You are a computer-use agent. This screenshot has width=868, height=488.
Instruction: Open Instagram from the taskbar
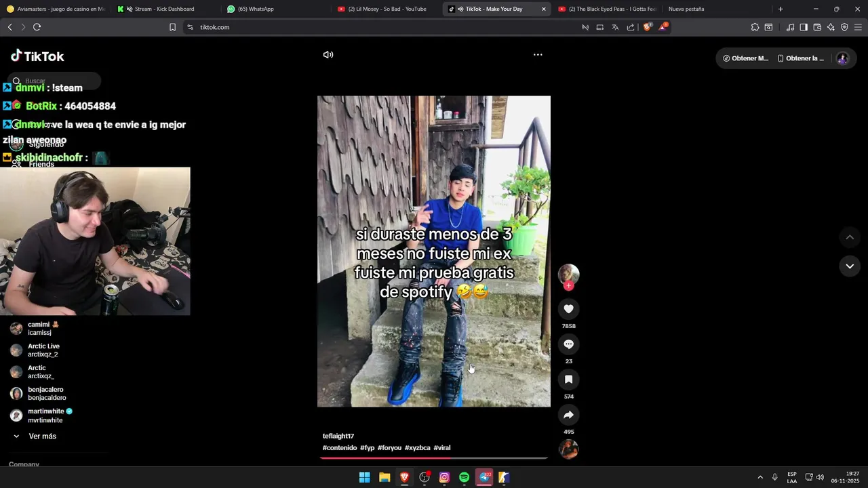(x=444, y=477)
